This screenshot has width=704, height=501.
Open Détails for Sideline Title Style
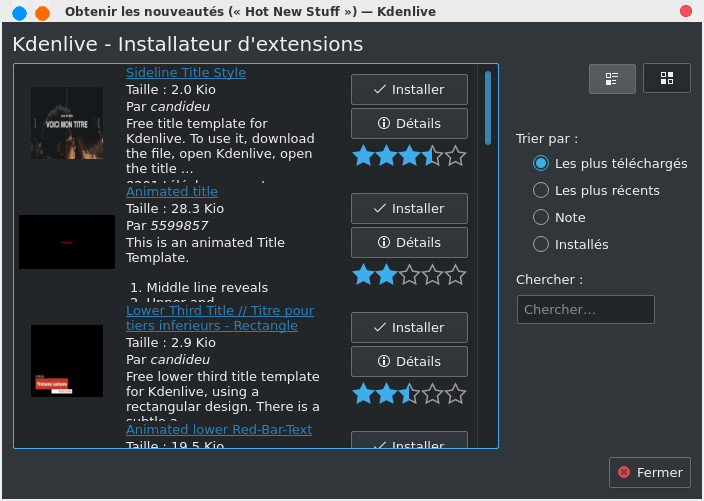point(409,123)
